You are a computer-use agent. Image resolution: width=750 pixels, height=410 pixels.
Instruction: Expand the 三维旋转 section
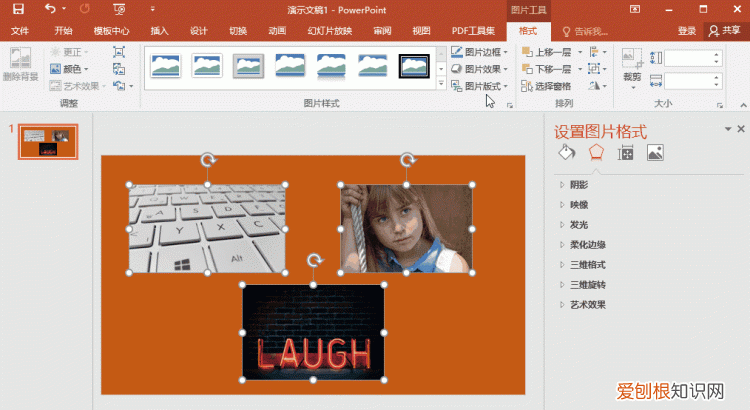pyautogui.click(x=587, y=285)
